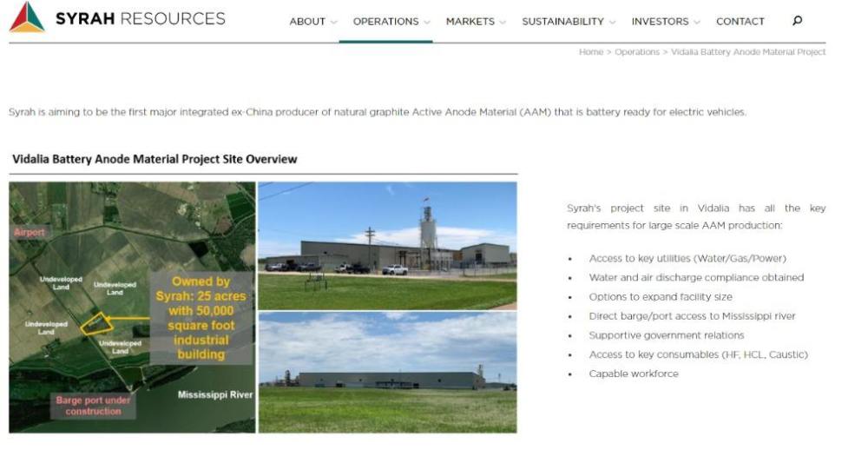Click 'Access to key consumables' bullet

pyautogui.click(x=698, y=354)
